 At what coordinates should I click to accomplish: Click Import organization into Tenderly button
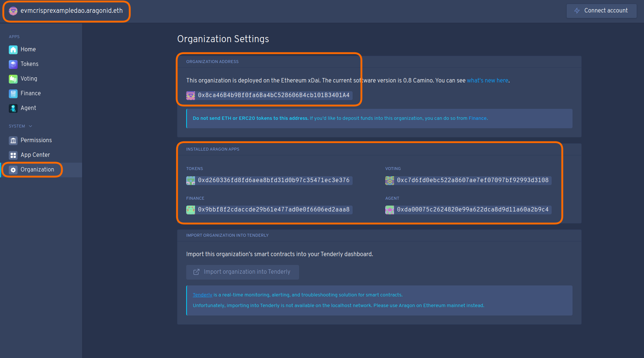tap(242, 272)
